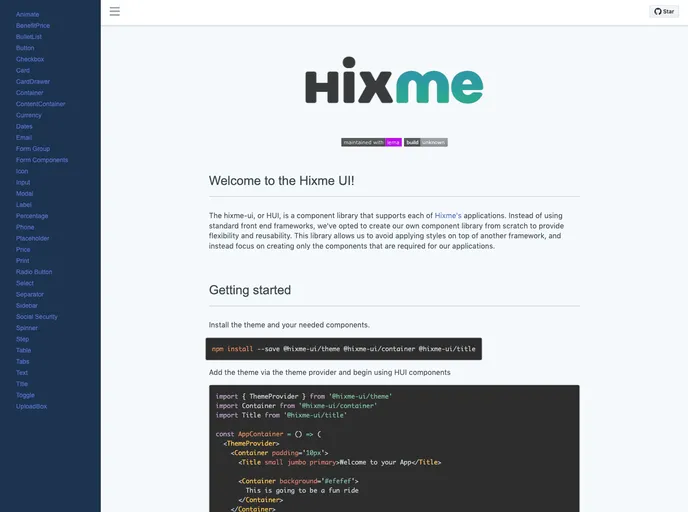The image size is (688, 512).
Task: Navigate to Currency component
Action: pyautogui.click(x=29, y=115)
